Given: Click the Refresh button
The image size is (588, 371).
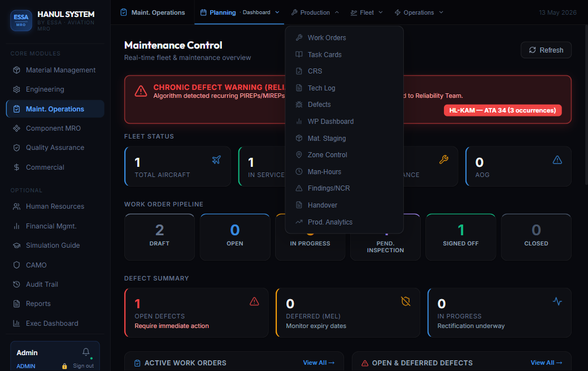Looking at the screenshot, I should 546,50.
